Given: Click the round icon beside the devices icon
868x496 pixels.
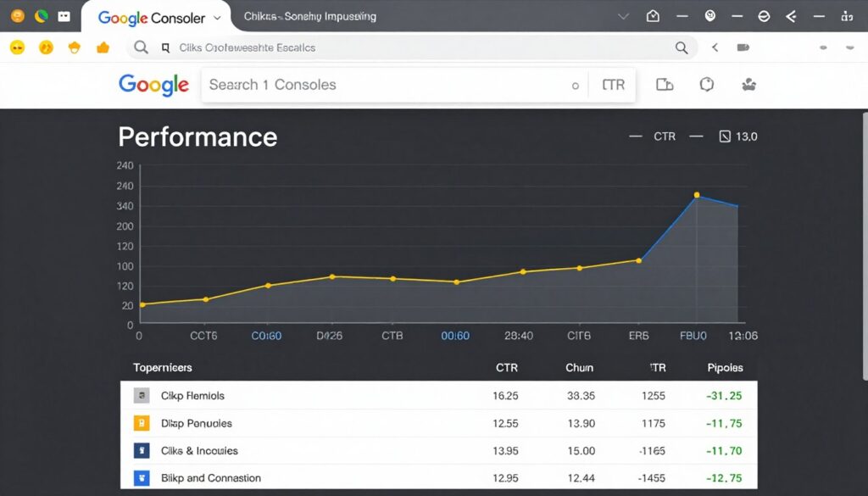Looking at the screenshot, I should pos(707,85).
